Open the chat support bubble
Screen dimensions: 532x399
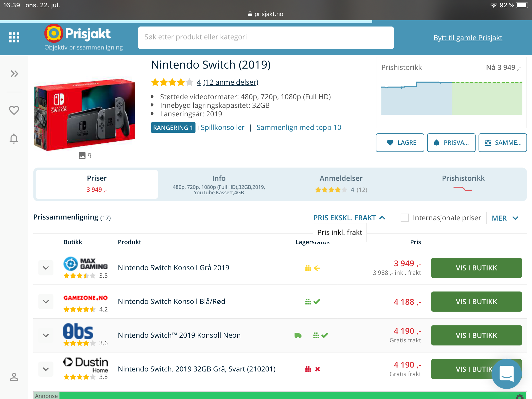(x=507, y=374)
